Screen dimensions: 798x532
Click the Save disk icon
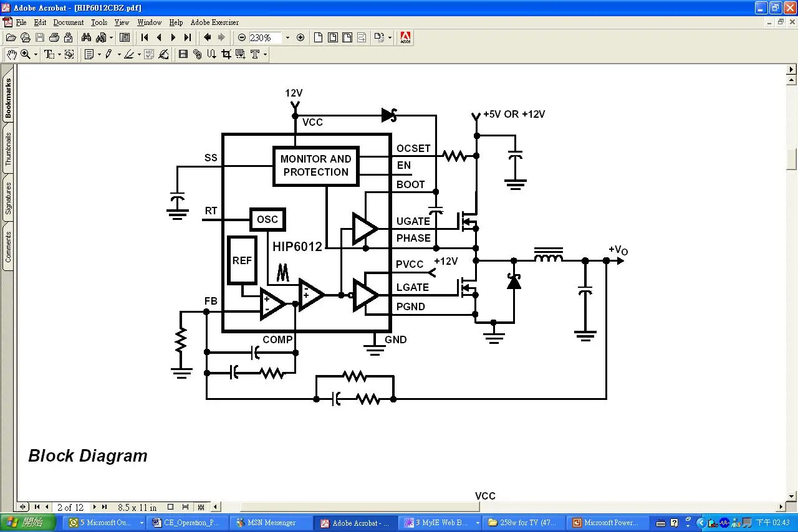click(40, 37)
